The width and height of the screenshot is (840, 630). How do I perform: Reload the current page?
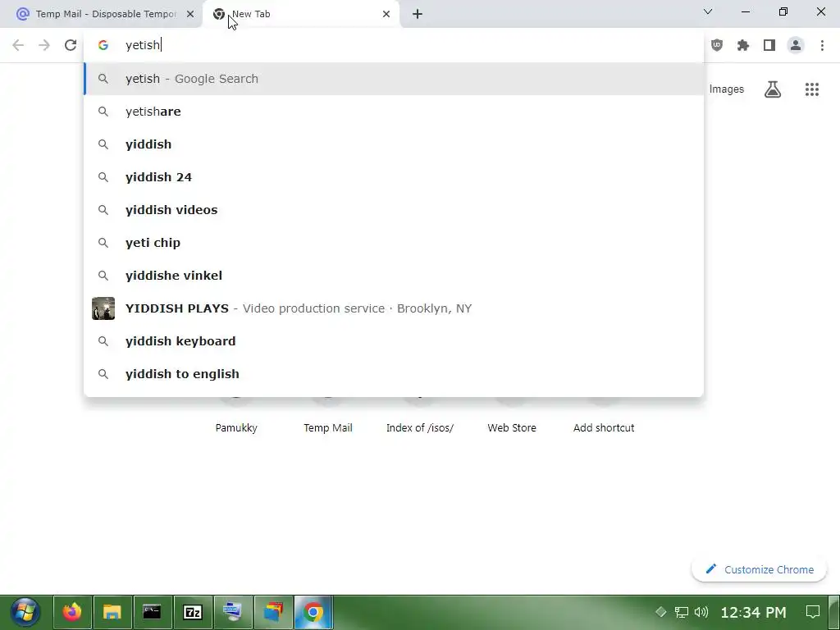[x=71, y=45]
